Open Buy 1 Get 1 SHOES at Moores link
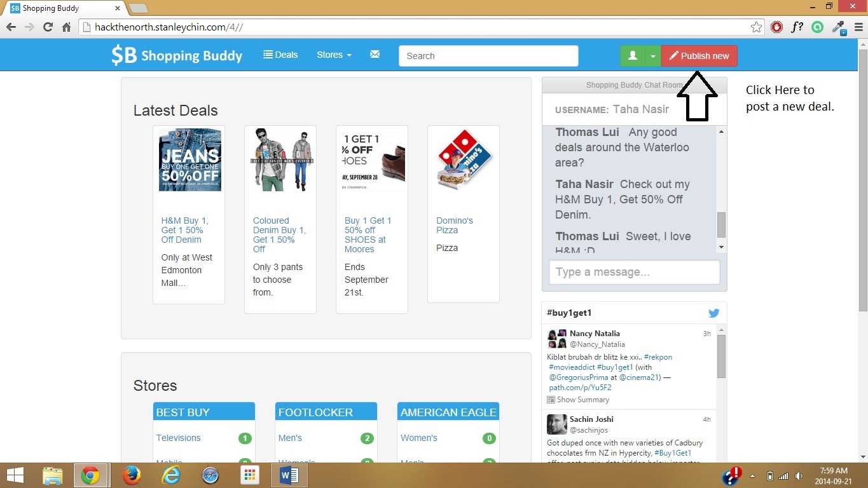This screenshot has height=488, width=868. tap(368, 235)
